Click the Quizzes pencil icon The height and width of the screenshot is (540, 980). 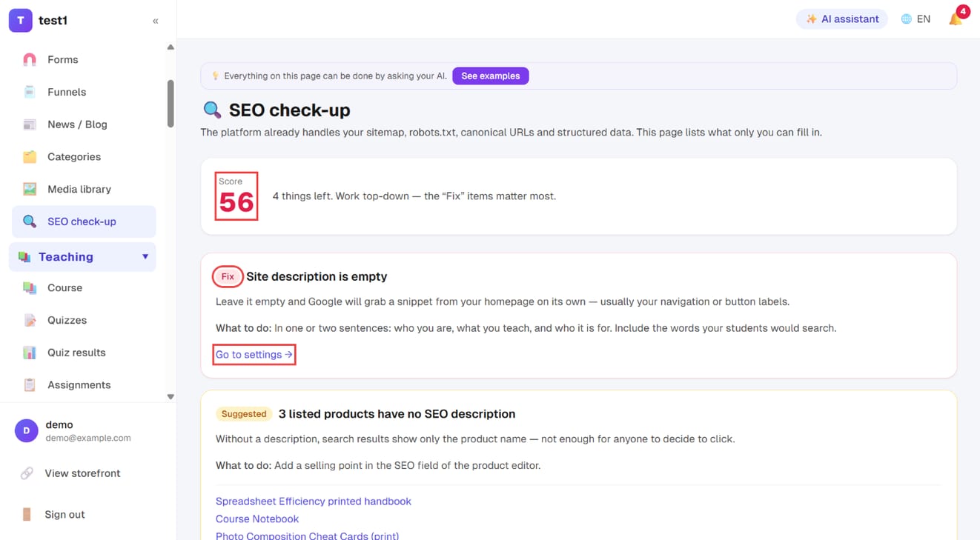[30, 320]
